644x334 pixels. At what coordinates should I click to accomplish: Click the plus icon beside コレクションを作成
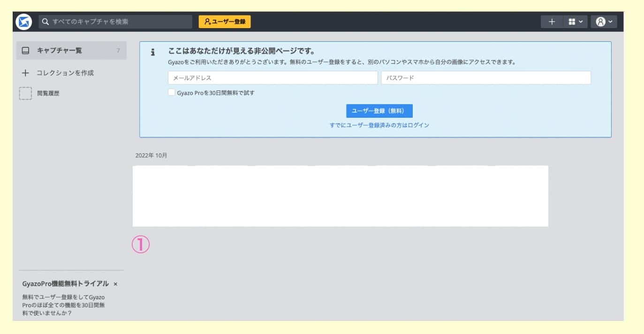(26, 73)
